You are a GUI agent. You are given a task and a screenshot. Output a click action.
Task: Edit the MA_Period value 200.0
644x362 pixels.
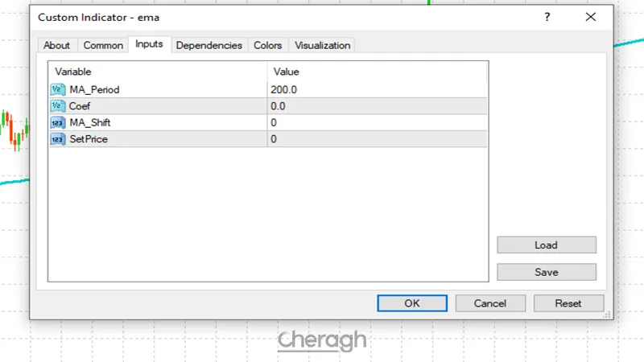377,89
